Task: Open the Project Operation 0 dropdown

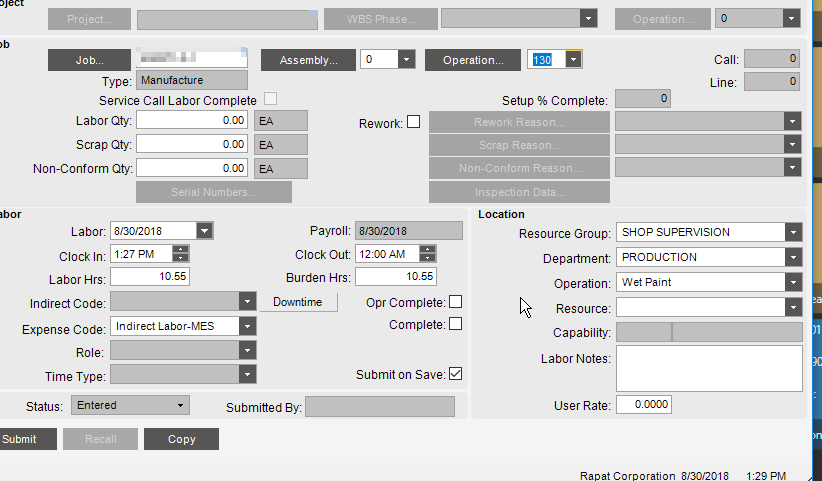Action: (x=792, y=18)
